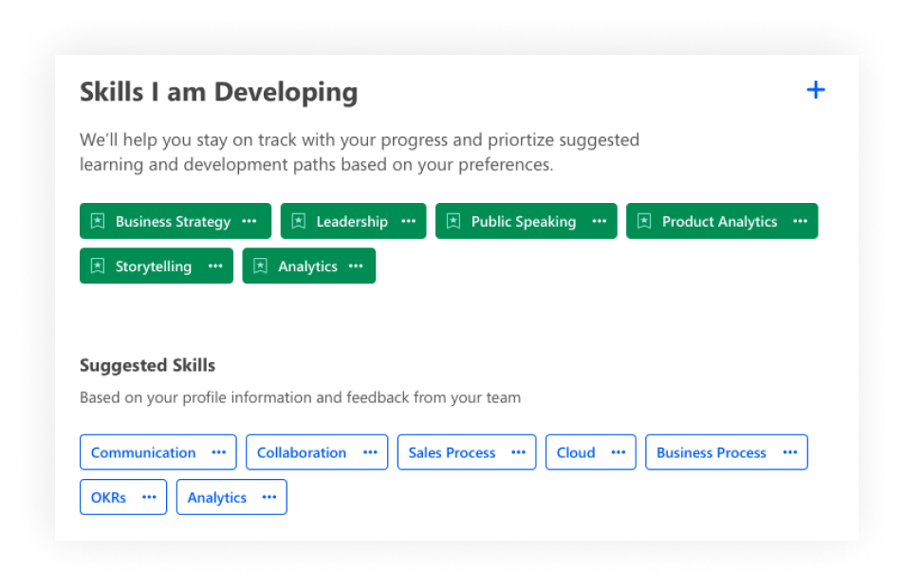Select the Communication suggested skill
Viewport: 906px width, 588px height.
pos(143,452)
